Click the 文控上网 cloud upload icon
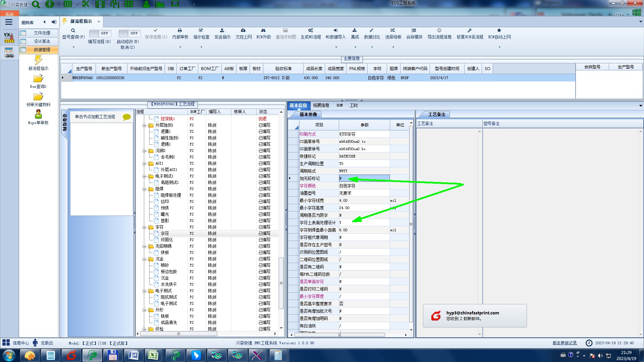The height and width of the screenshot is (362, 644). [243, 31]
